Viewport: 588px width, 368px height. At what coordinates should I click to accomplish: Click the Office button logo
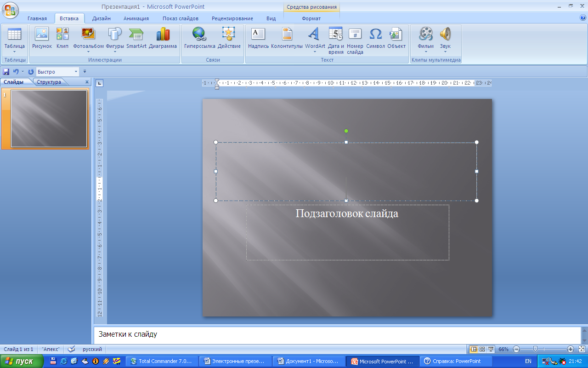point(10,10)
